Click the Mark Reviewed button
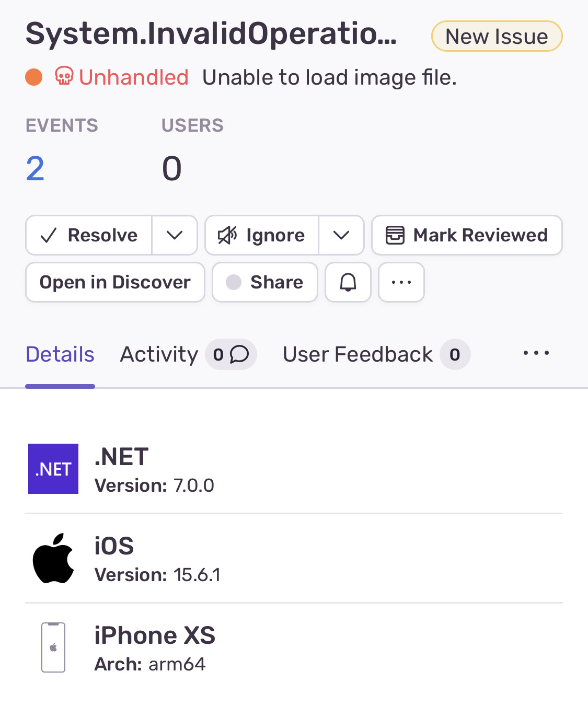 [467, 235]
